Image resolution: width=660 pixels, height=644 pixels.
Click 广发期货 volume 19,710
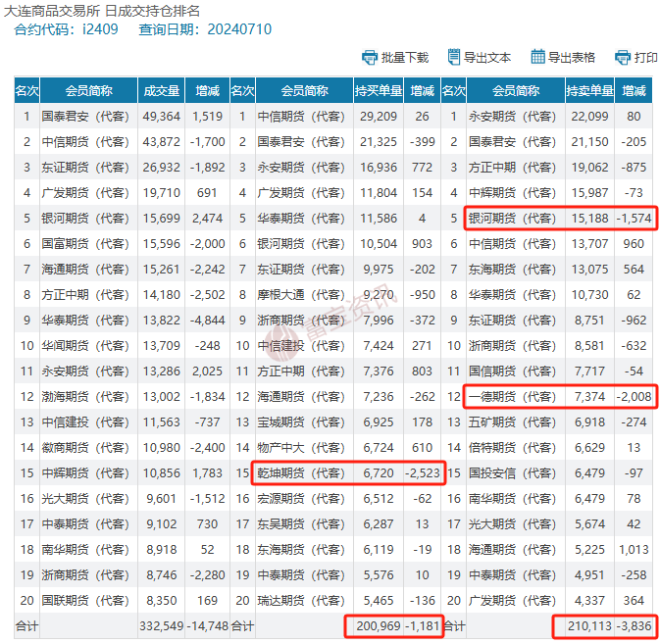161,193
